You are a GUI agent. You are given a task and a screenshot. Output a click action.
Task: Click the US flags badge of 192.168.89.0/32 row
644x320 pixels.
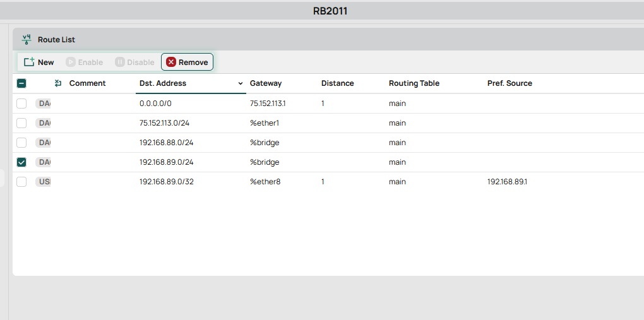coord(43,182)
